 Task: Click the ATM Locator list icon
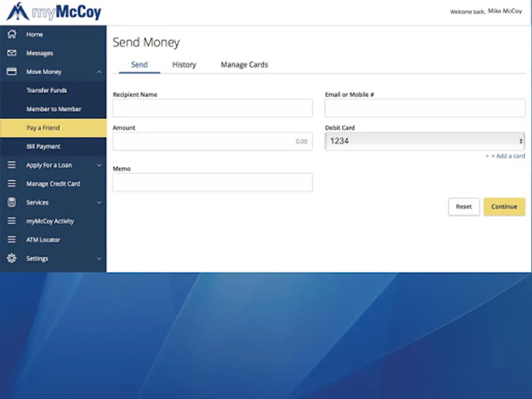[x=12, y=239]
